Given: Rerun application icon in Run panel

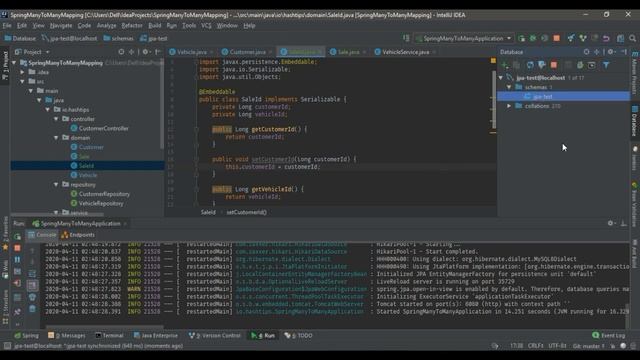Looking at the screenshot, I should (17, 237).
